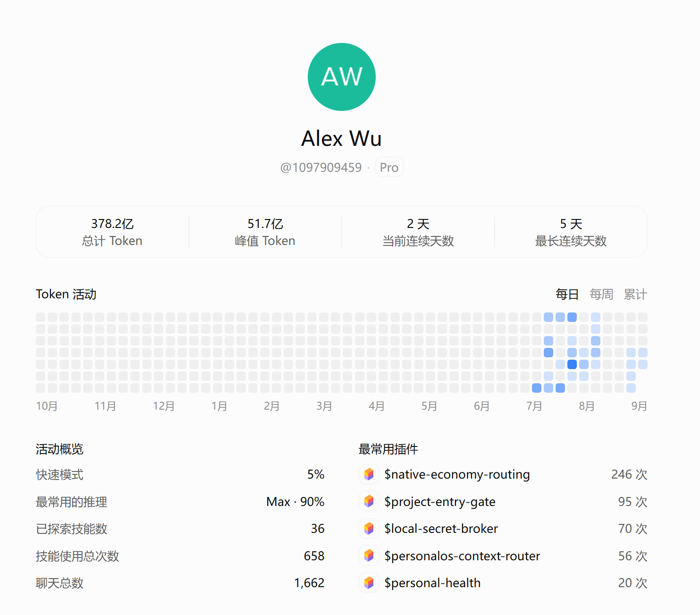The width and height of the screenshot is (700, 615).
Task: Click the 2 天 当前连续天数 stat
Action: tap(418, 232)
